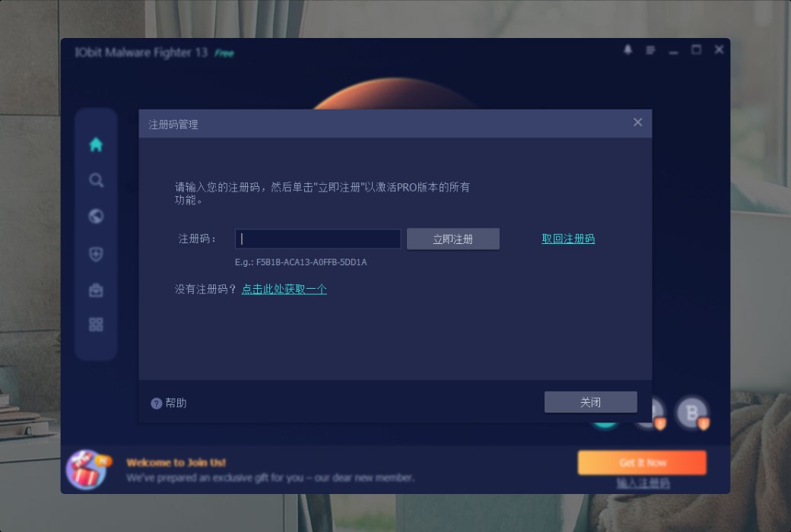Open Browser Protection with the globe icon
The height and width of the screenshot is (532, 791).
tap(94, 217)
